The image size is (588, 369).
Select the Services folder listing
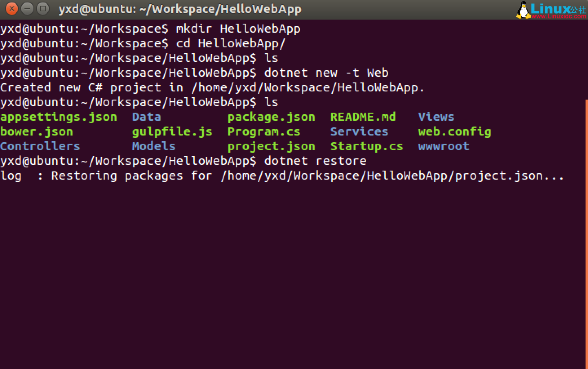point(359,131)
